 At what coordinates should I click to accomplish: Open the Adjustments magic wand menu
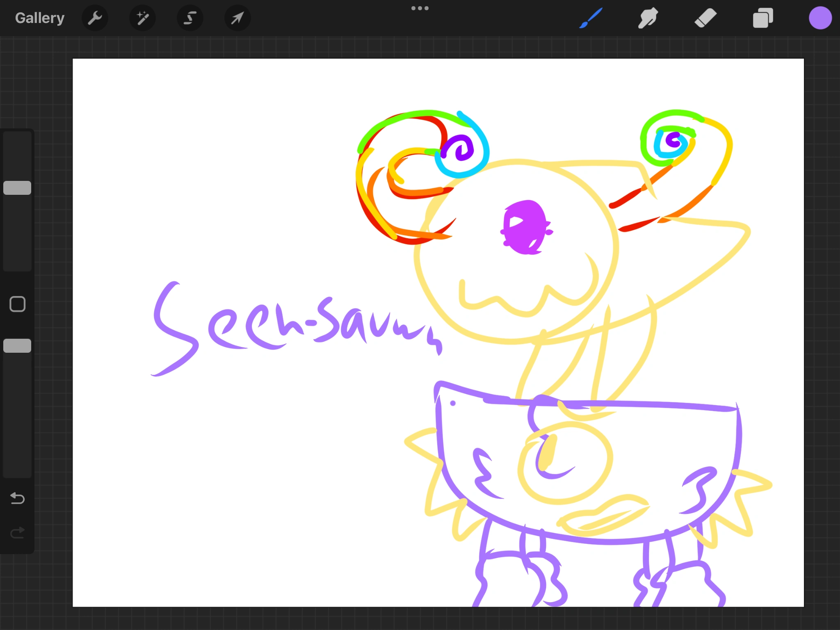[142, 18]
